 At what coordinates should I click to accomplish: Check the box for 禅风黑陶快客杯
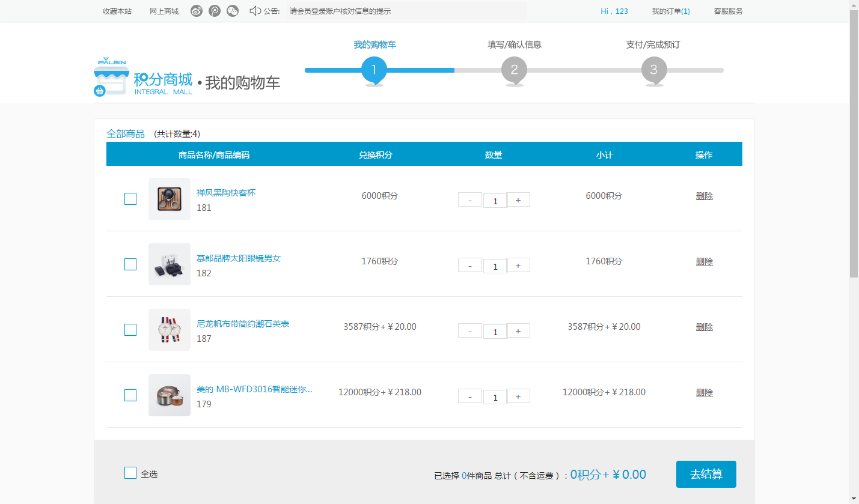pyautogui.click(x=130, y=199)
